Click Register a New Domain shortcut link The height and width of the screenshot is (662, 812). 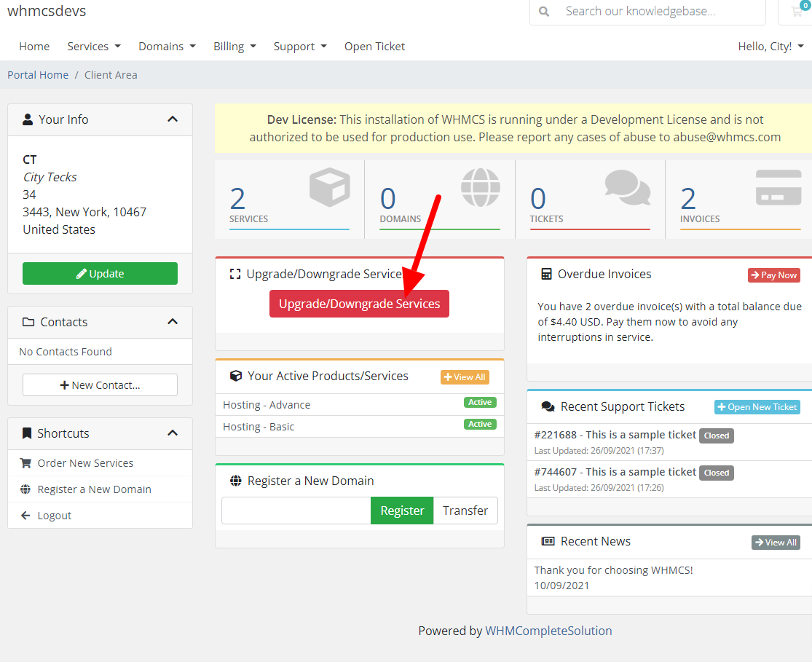click(x=94, y=489)
